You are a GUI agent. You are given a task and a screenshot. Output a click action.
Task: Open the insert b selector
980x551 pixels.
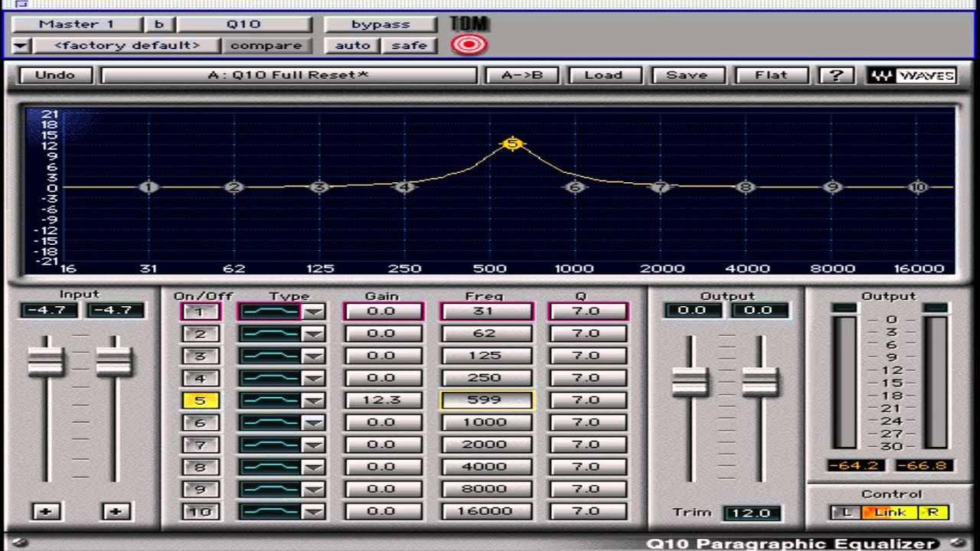[x=158, y=24]
